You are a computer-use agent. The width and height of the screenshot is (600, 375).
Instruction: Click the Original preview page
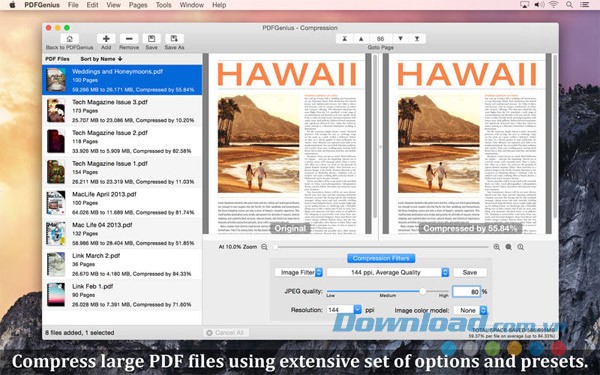tap(287, 144)
